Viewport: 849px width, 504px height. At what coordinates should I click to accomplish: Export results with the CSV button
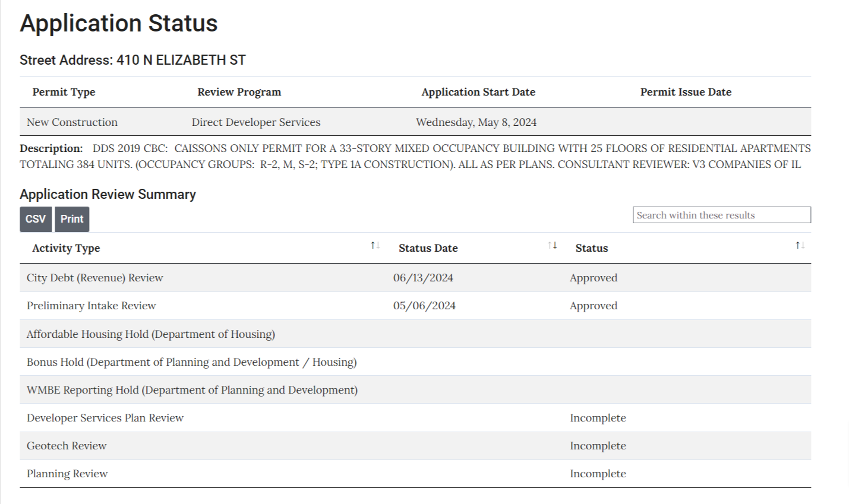pos(36,219)
